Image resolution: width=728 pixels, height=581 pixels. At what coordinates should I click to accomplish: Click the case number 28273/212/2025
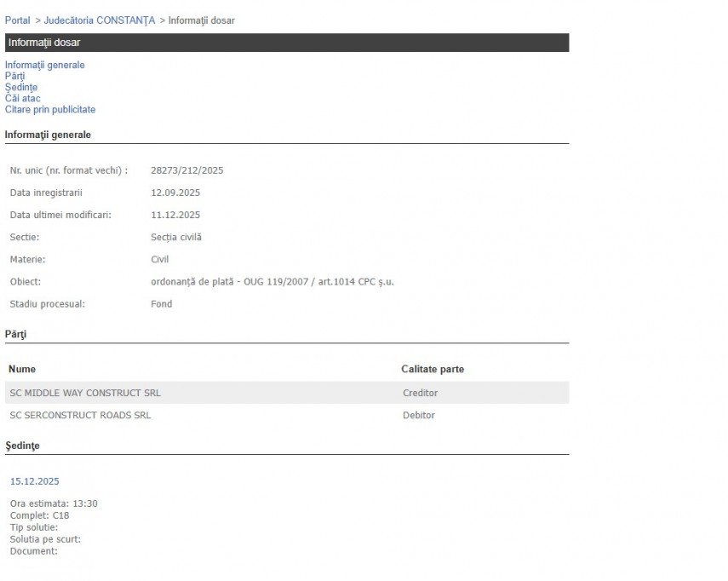coord(186,170)
